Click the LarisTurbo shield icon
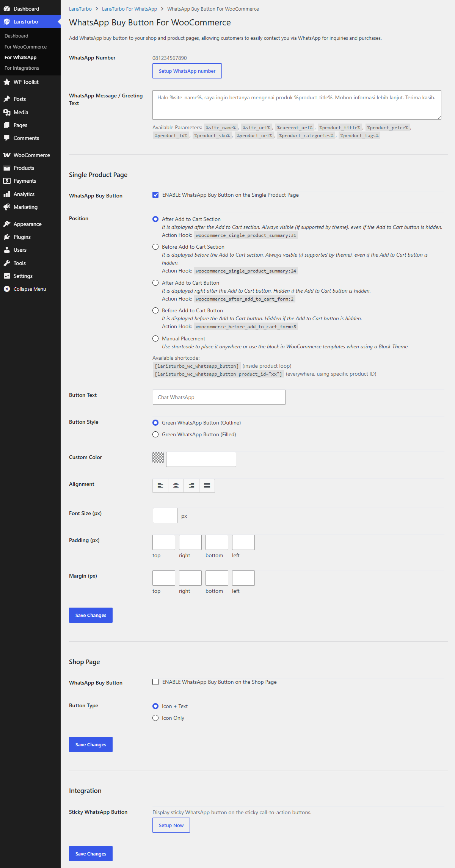 click(x=7, y=22)
